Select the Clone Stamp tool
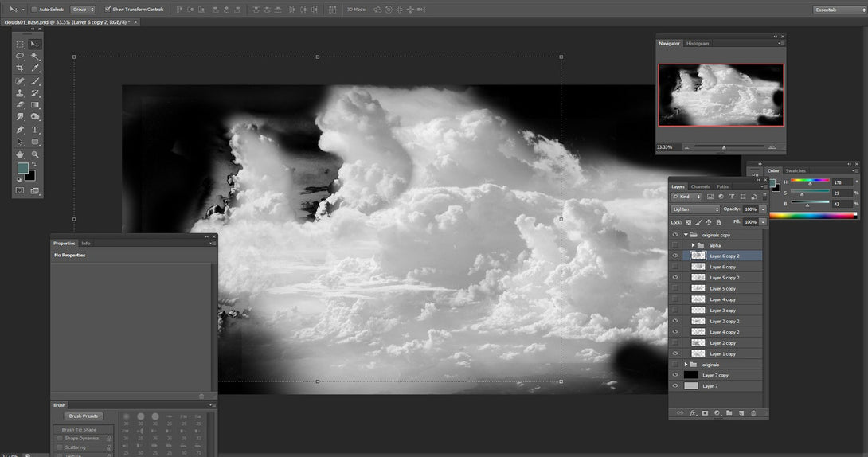The width and height of the screenshot is (868, 457). (20, 93)
